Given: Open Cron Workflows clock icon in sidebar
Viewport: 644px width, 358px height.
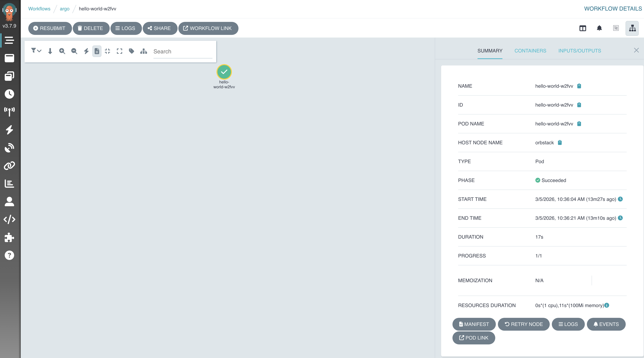Looking at the screenshot, I should (x=9, y=94).
